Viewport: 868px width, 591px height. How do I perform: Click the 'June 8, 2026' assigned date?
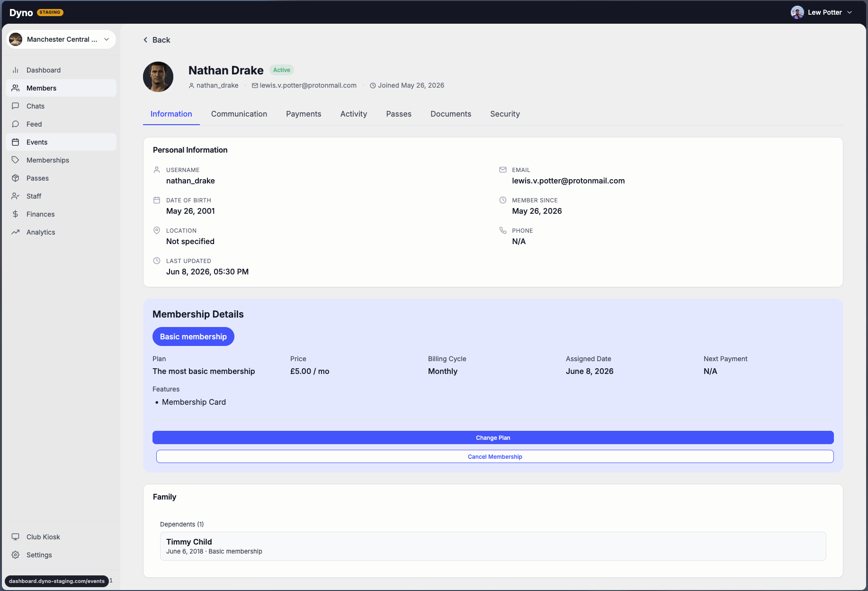pyautogui.click(x=590, y=371)
